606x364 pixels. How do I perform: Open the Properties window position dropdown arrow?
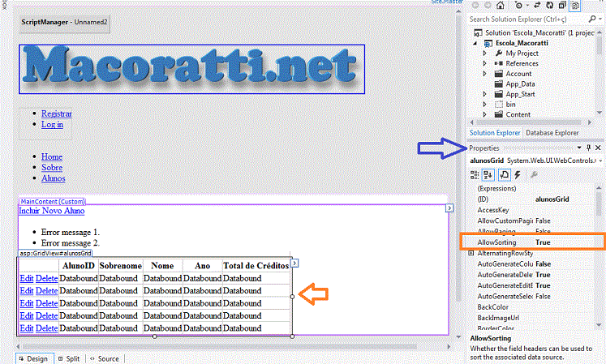point(579,148)
